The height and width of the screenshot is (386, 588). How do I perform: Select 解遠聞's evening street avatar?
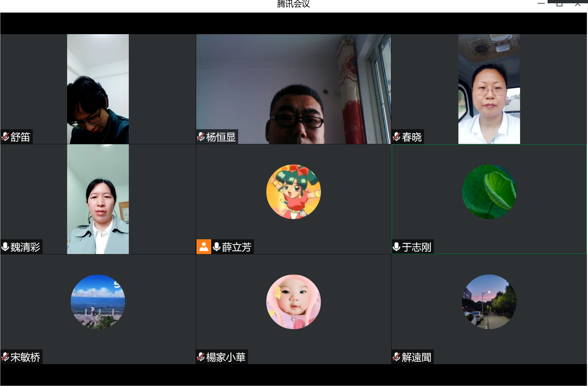click(489, 302)
